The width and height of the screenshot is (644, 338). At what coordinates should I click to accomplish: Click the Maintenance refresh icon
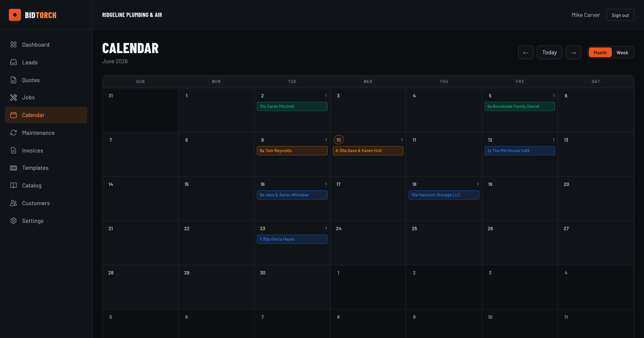click(x=13, y=133)
